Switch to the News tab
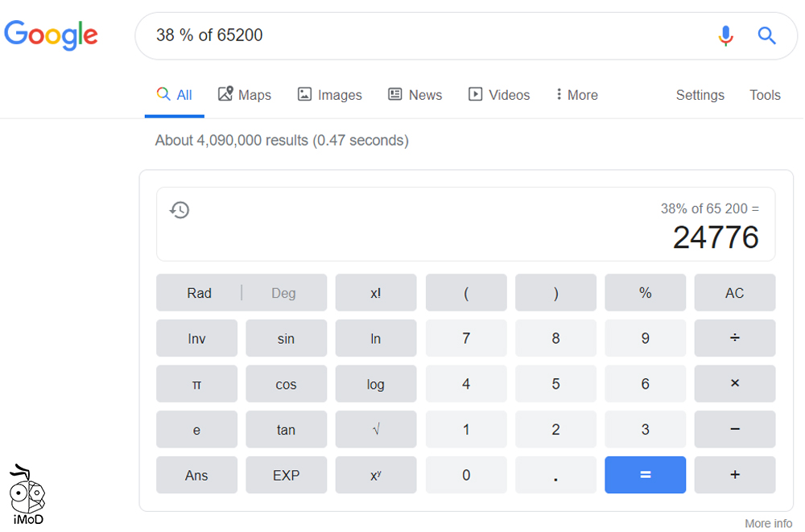 [x=415, y=94]
